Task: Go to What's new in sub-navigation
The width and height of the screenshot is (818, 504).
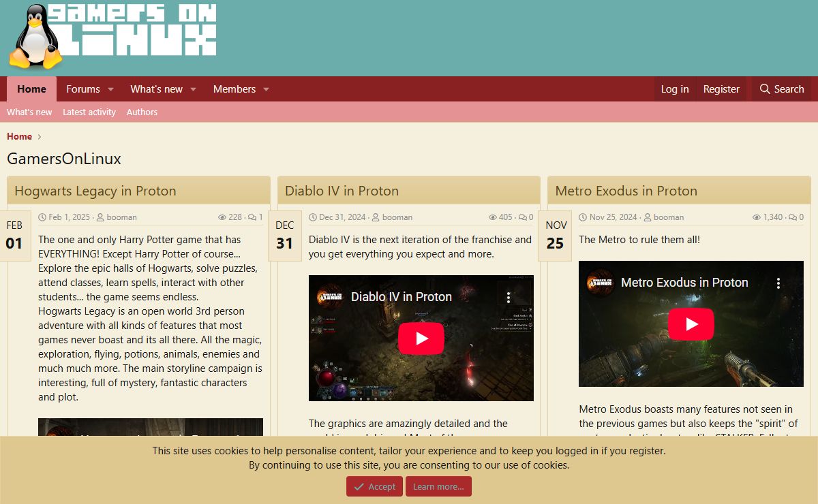Action: 29,112
